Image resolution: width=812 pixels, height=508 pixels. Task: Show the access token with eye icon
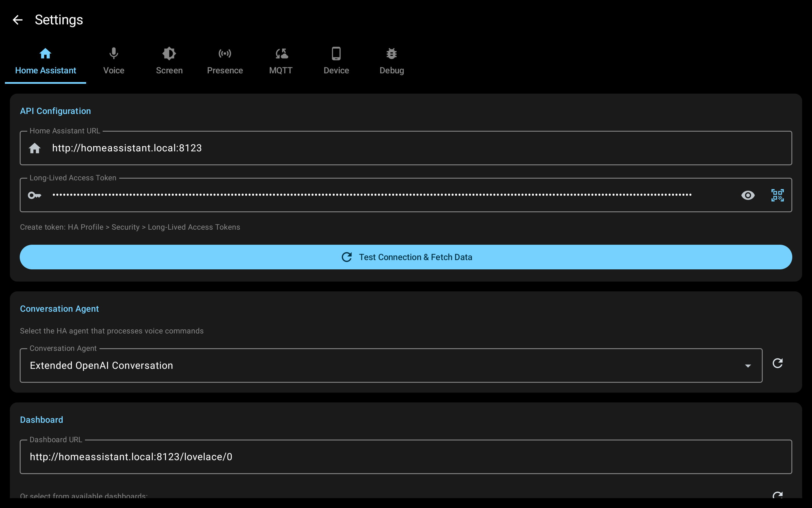pyautogui.click(x=748, y=195)
